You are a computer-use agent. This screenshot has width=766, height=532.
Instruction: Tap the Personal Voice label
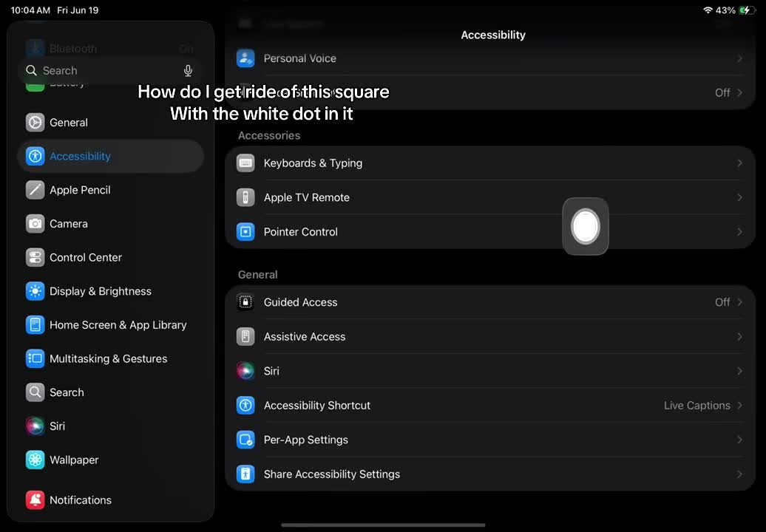300,58
